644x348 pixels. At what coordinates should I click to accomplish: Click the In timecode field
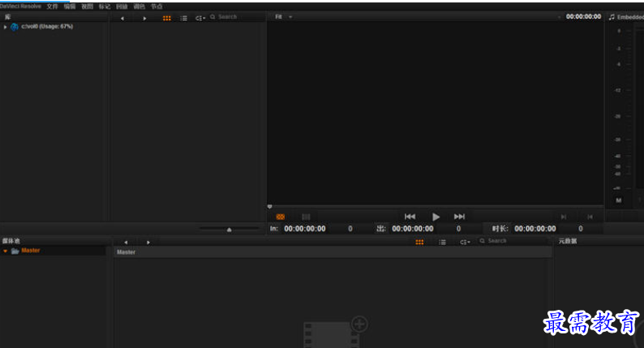tap(305, 229)
